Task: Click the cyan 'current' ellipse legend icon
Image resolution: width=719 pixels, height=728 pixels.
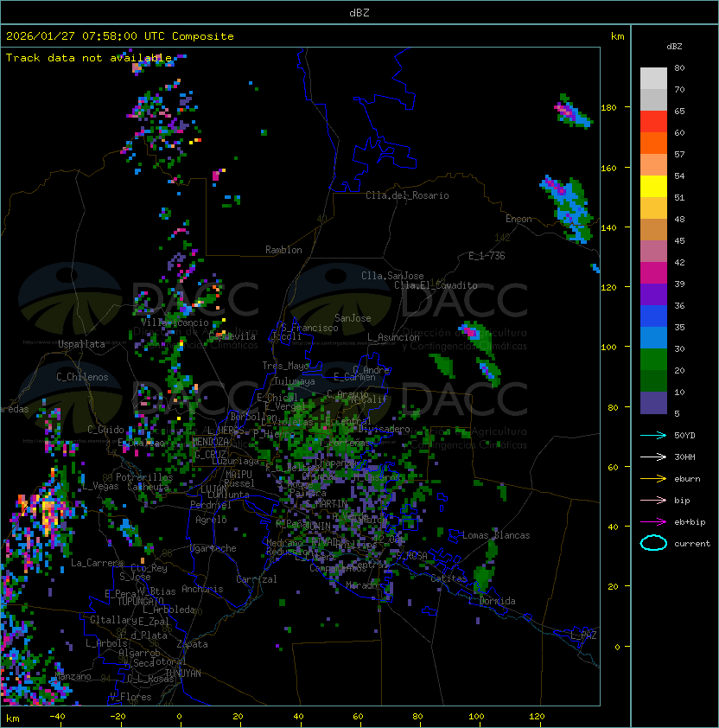Action: pos(653,543)
